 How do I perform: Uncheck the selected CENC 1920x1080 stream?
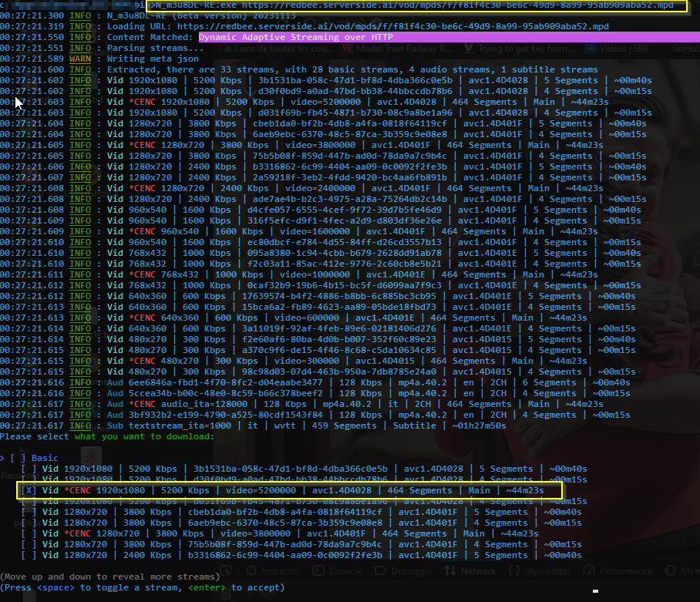click(29, 490)
